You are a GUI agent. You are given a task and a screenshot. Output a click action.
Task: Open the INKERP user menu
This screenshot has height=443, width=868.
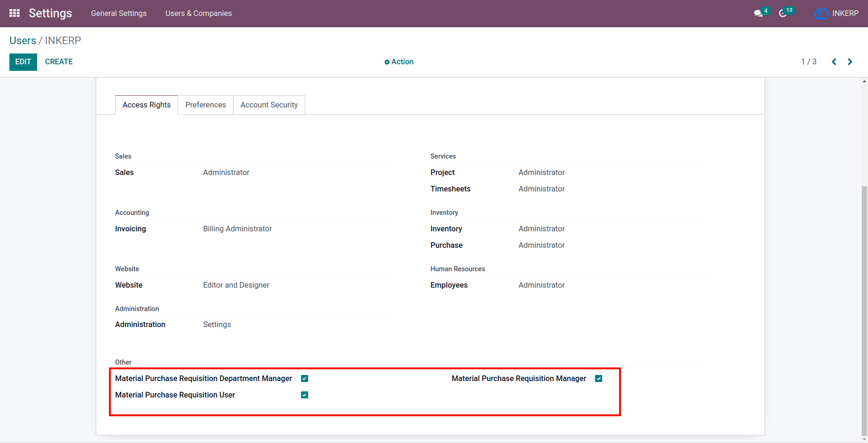[837, 14]
